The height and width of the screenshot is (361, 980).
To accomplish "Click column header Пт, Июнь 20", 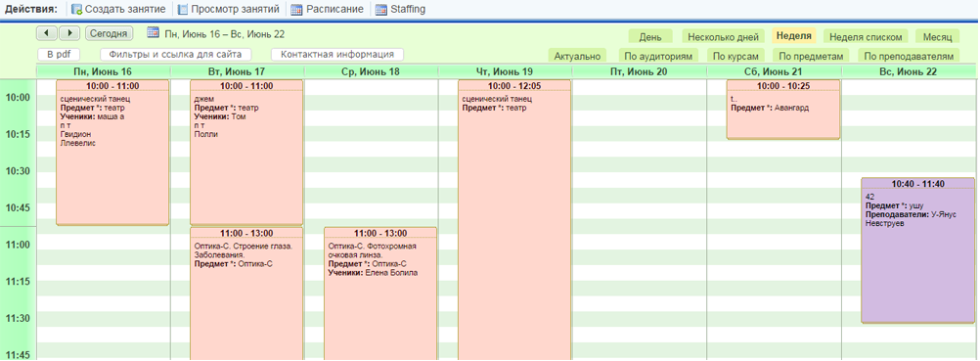I will pyautogui.click(x=639, y=71).
